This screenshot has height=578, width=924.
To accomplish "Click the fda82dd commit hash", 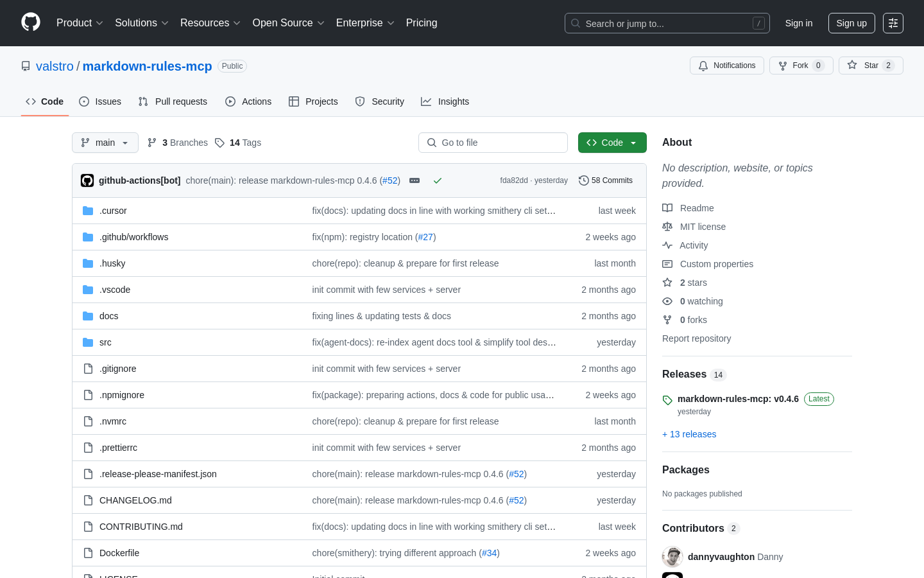I will [x=514, y=180].
